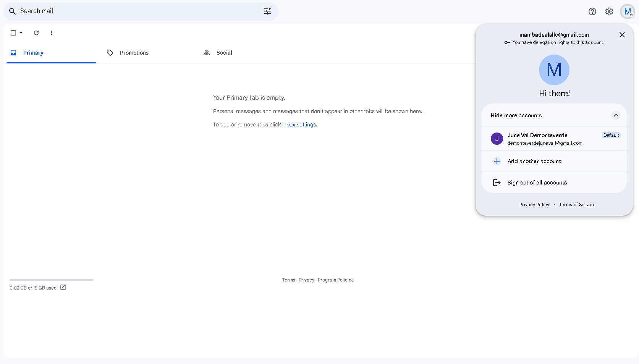Open Program Policies link
The height and width of the screenshot is (364, 639).
[336, 280]
